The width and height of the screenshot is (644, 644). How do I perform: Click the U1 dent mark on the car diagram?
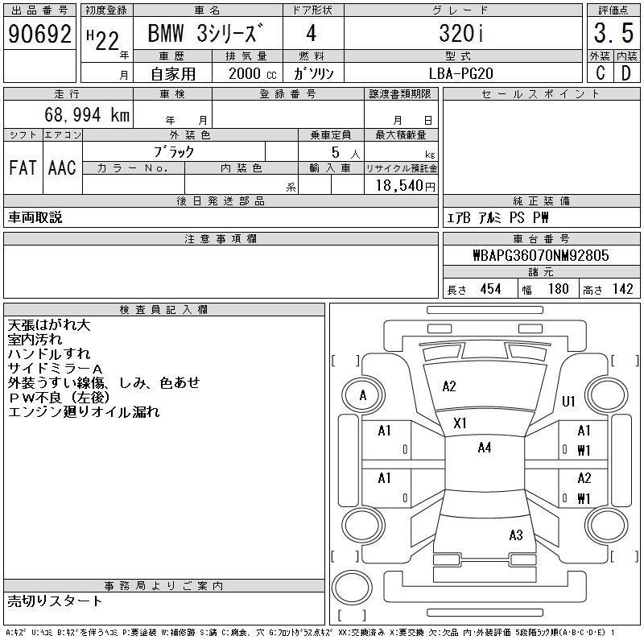click(568, 401)
